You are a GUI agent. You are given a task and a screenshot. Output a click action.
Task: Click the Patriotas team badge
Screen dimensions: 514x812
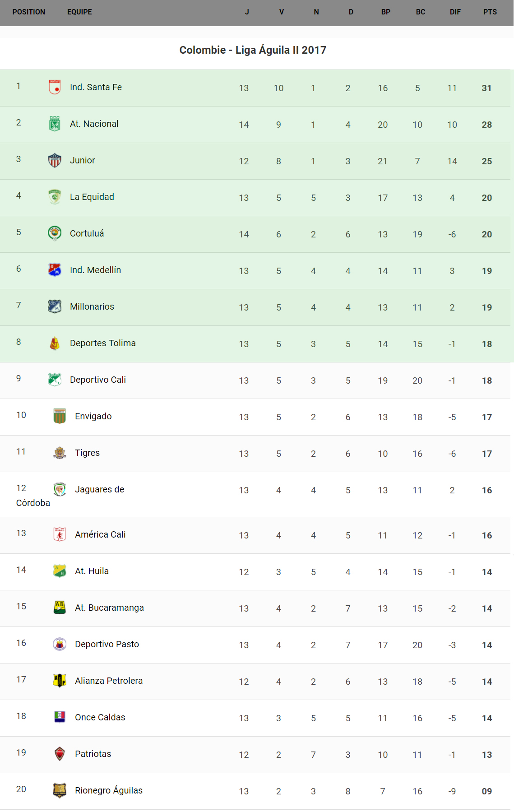60,754
